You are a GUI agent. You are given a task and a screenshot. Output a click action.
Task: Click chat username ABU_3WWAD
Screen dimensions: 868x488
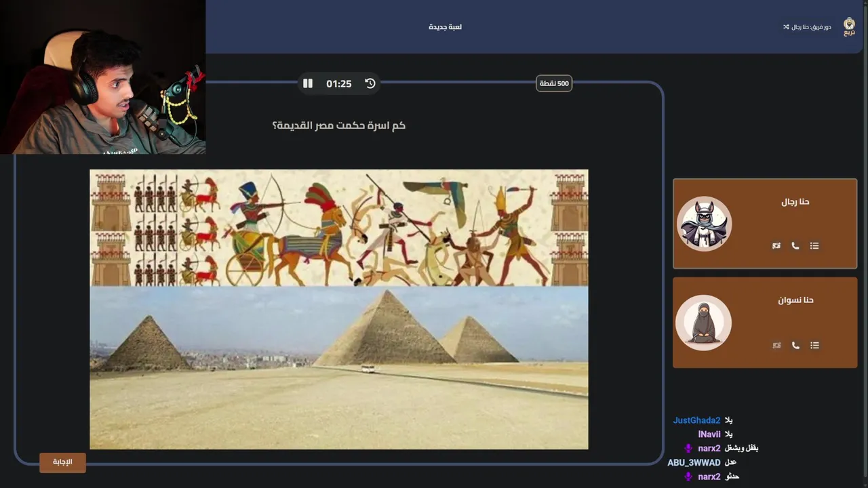[x=694, y=463]
